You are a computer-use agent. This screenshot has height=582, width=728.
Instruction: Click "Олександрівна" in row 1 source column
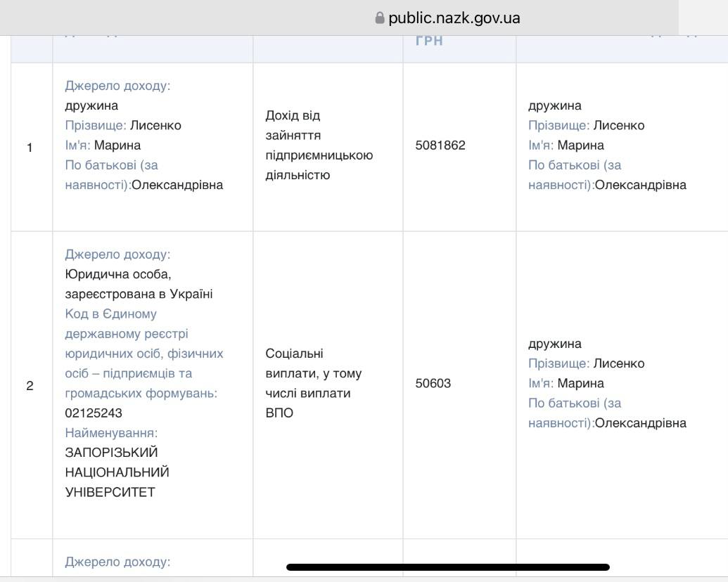click(177, 185)
